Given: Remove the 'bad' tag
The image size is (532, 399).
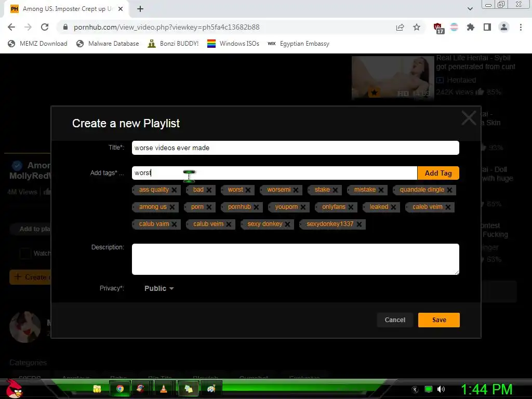Looking at the screenshot, I should click(209, 190).
